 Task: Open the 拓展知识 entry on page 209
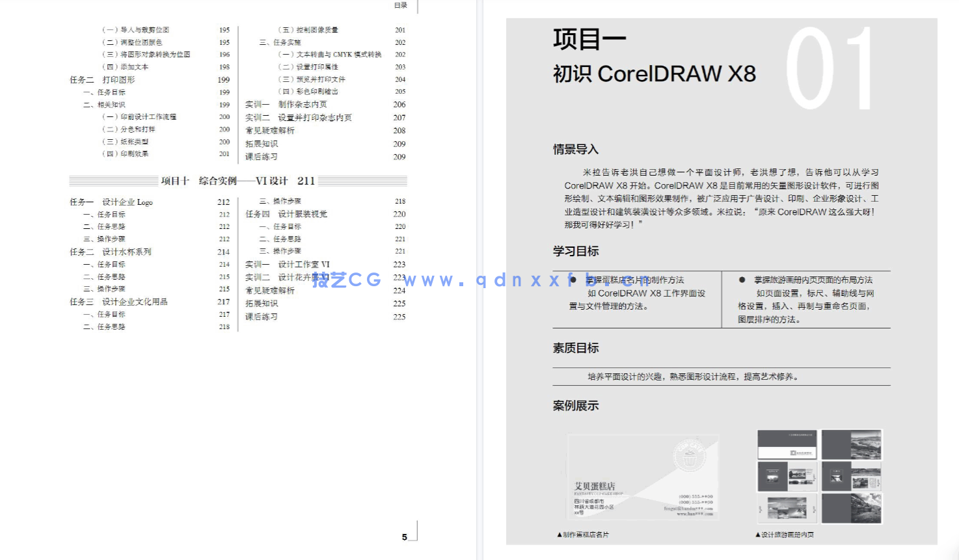coord(263,143)
